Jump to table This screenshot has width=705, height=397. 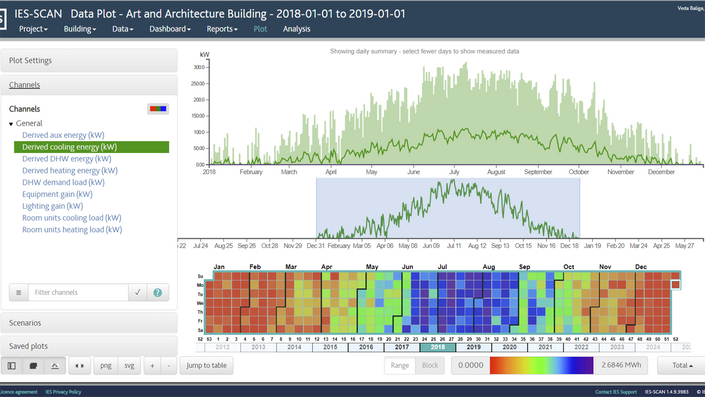206,366
